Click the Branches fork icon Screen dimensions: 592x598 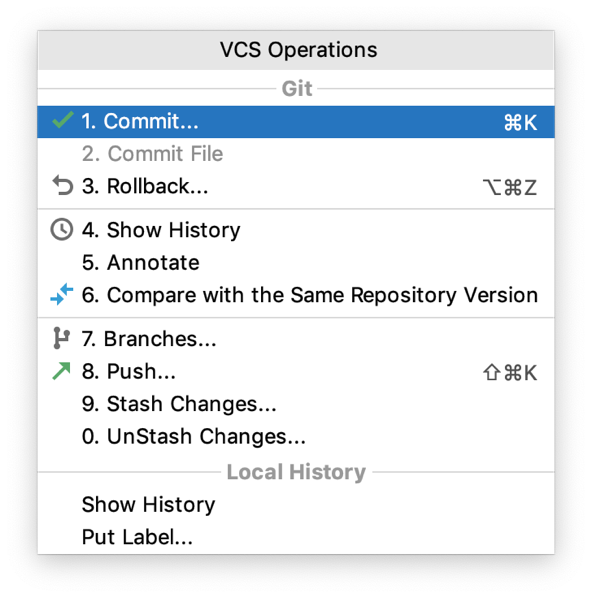tap(61, 338)
